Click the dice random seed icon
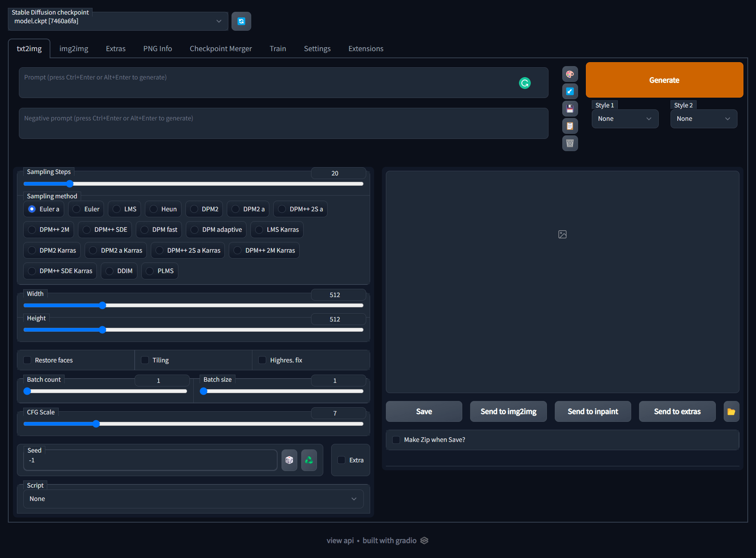The image size is (756, 558). click(x=289, y=460)
